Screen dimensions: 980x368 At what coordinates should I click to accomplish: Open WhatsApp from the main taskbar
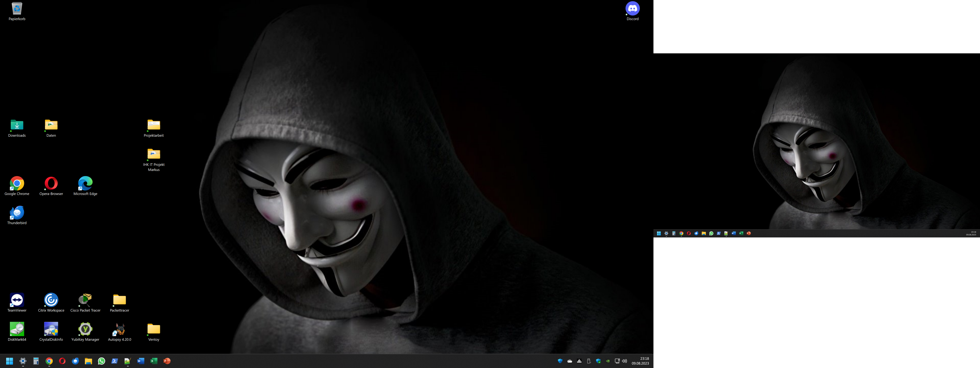click(102, 361)
